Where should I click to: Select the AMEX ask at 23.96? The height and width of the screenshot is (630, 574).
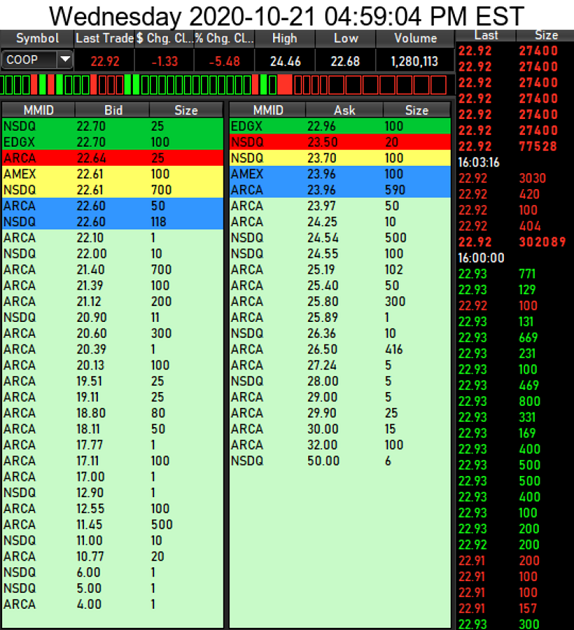pyautogui.click(x=340, y=174)
